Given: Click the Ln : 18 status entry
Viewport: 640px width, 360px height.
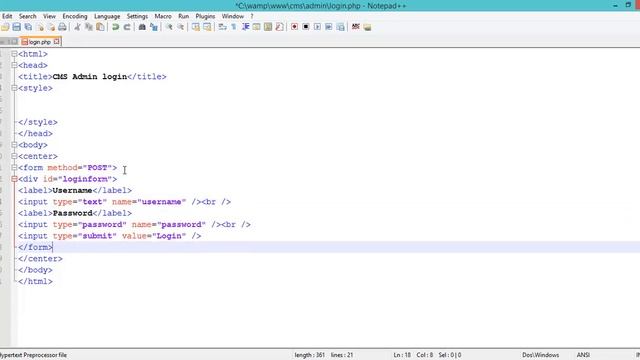Looking at the screenshot, I should pos(402,355).
